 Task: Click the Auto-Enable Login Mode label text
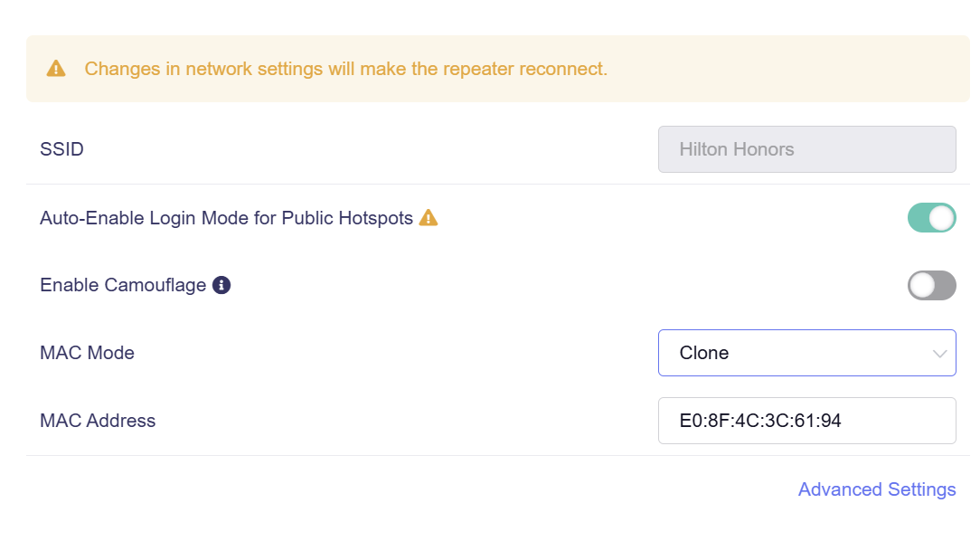[x=226, y=218]
